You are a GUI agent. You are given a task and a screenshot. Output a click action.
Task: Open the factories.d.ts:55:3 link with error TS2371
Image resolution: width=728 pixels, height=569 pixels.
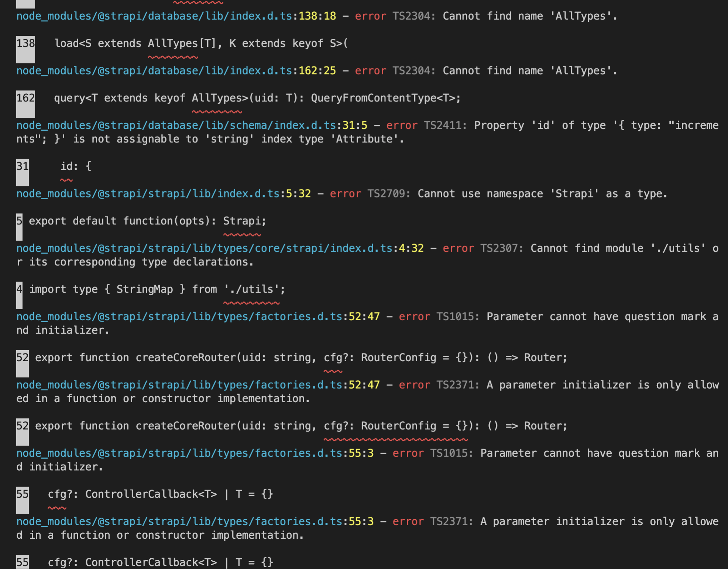(195, 521)
